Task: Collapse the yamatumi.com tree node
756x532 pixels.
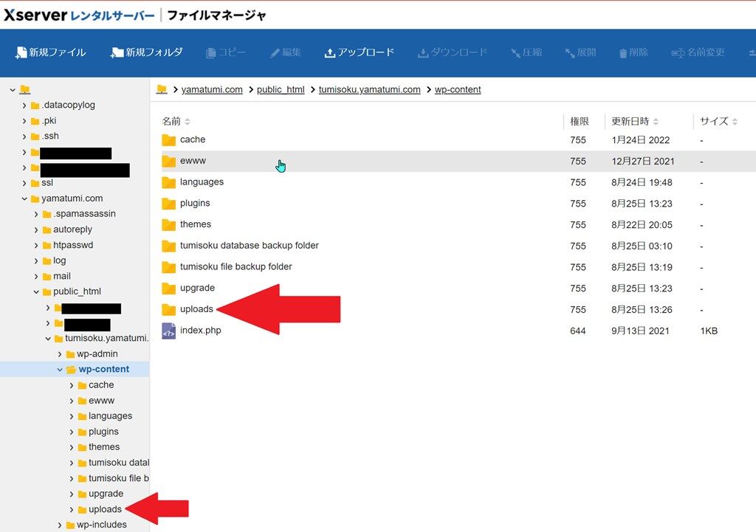Action: pos(24,198)
